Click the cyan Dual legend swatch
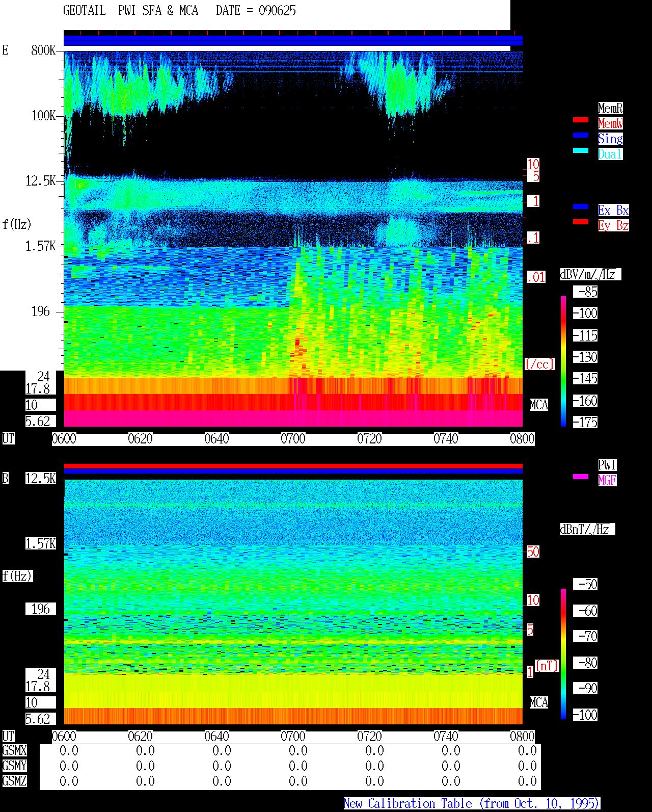This screenshot has height=812, width=652. [581, 150]
